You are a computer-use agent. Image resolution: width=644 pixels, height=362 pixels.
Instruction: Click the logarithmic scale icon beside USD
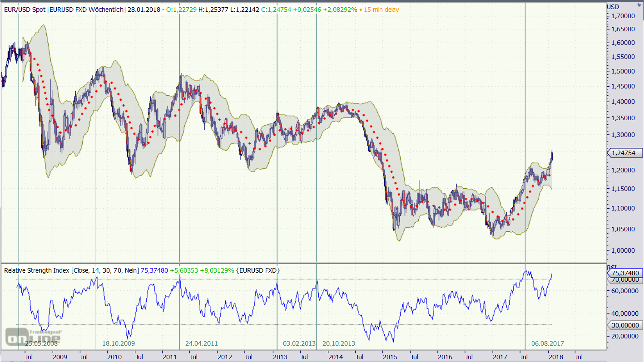pyautogui.click(x=639, y=5)
